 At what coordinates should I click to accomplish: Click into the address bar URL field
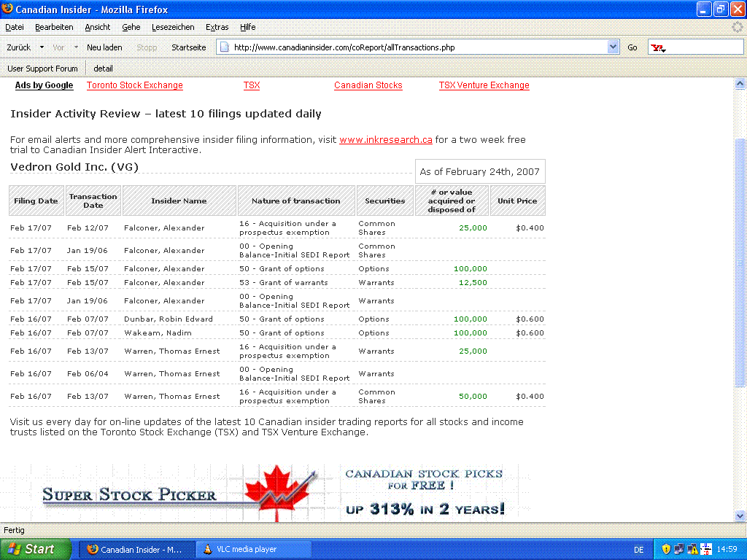pos(419,47)
